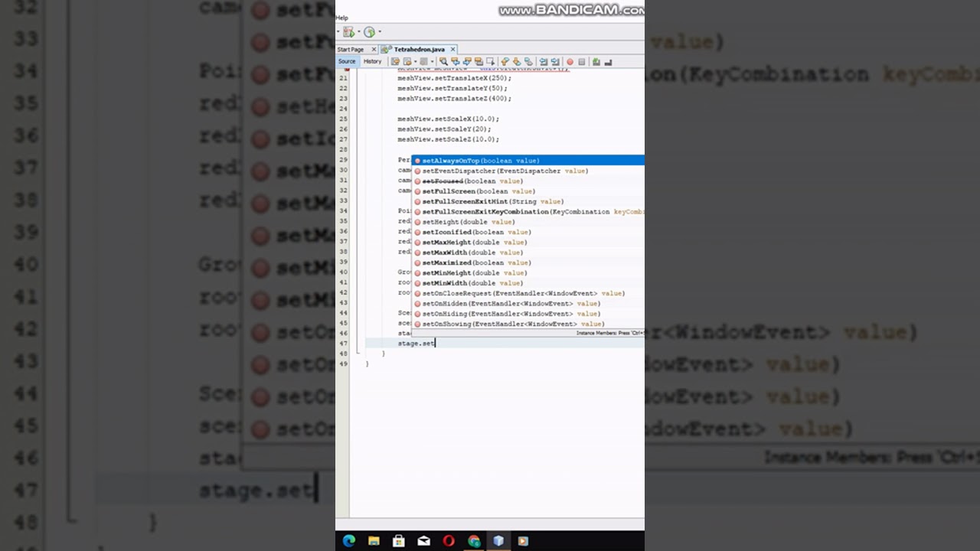Choose setMaxWidth(double value) completion
The height and width of the screenshot is (551, 980).
click(528, 253)
